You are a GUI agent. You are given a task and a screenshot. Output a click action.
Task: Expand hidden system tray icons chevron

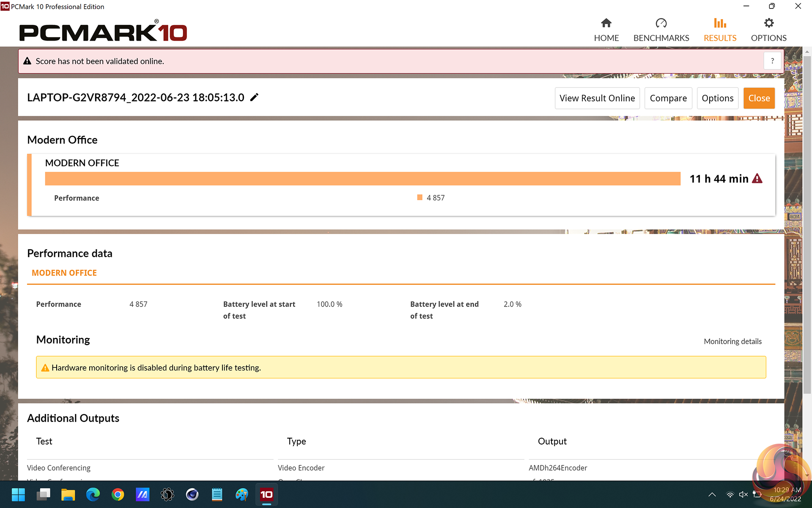coord(712,494)
